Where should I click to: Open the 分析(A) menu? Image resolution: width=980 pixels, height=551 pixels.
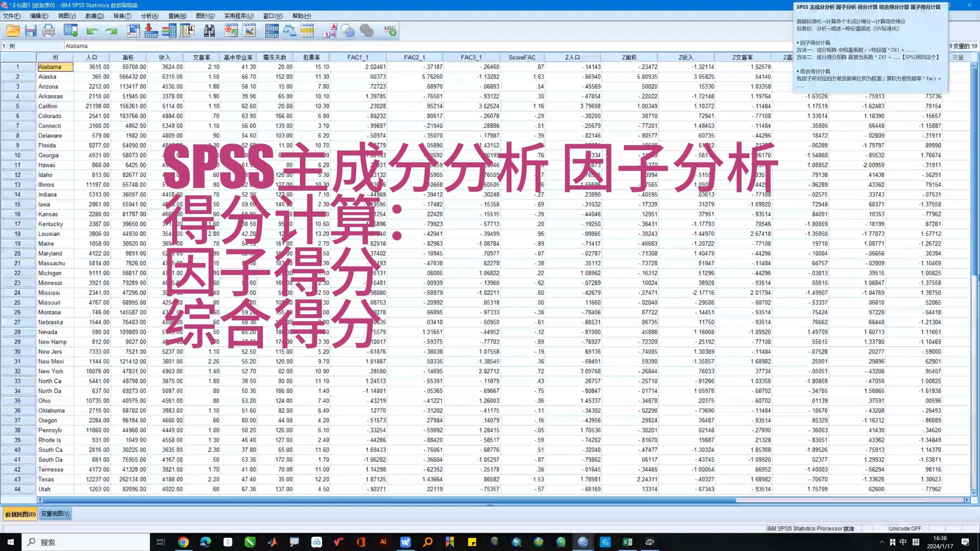[150, 16]
